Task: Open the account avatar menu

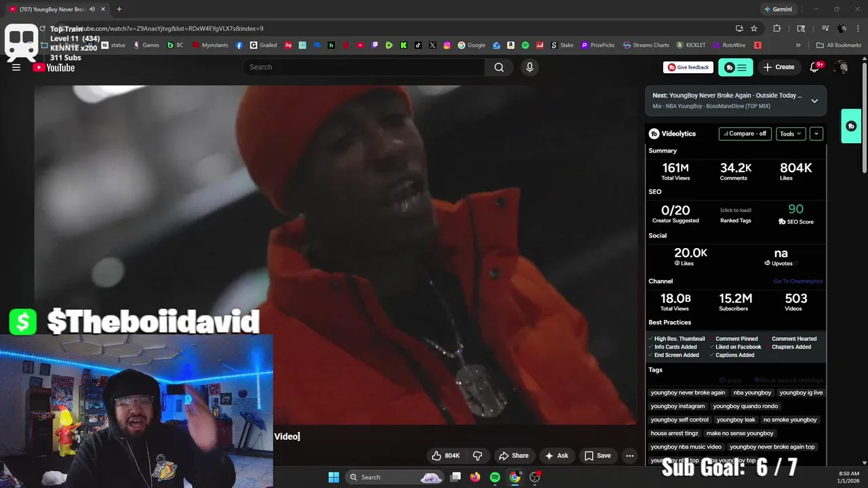Action: [x=841, y=67]
